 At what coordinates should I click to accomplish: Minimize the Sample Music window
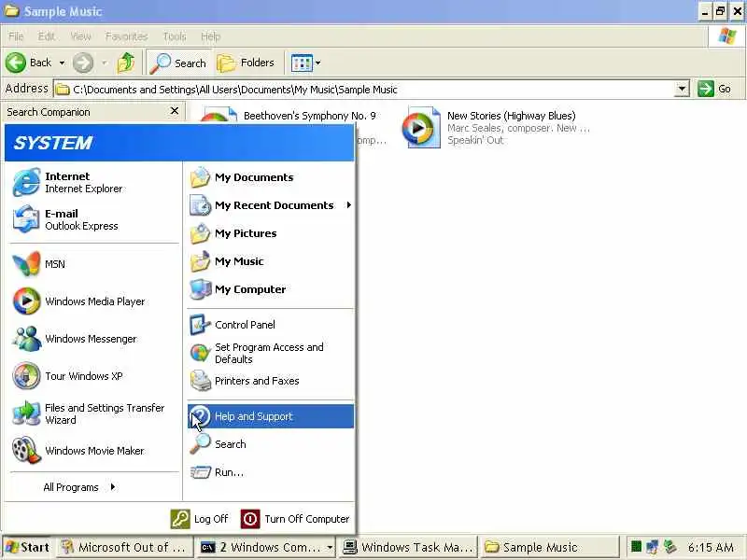click(705, 11)
